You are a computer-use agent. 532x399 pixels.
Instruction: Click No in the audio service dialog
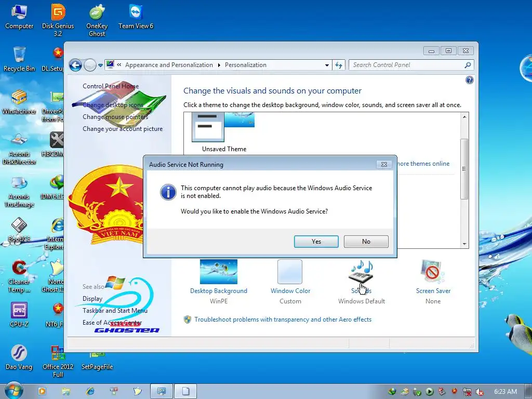[366, 242]
